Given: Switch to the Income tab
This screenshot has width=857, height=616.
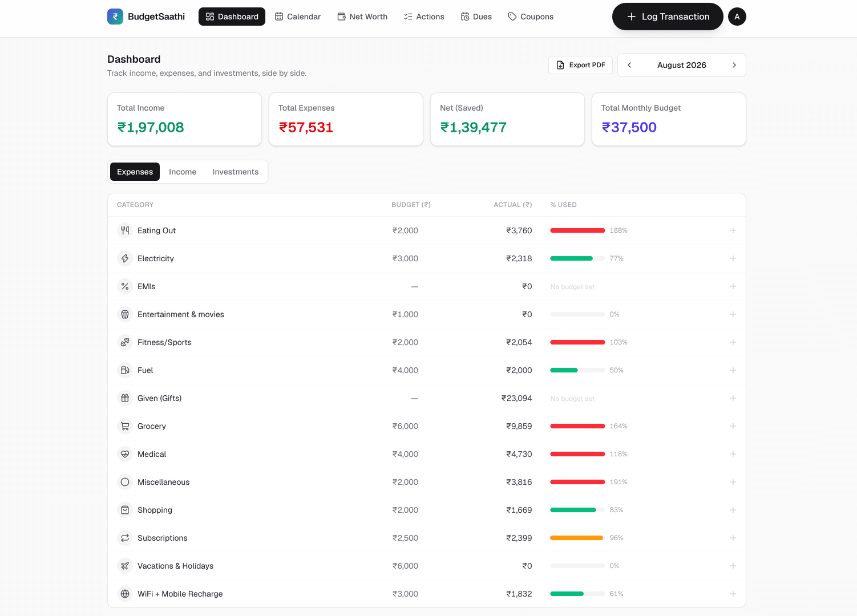Looking at the screenshot, I should pyautogui.click(x=183, y=172).
